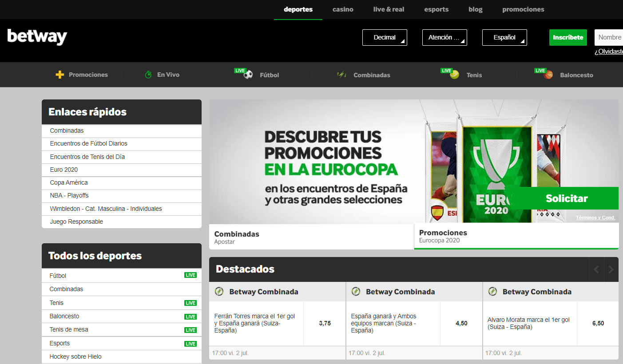
Task: Select Hockey sobre Hielo in the sports list
Action: (122, 356)
